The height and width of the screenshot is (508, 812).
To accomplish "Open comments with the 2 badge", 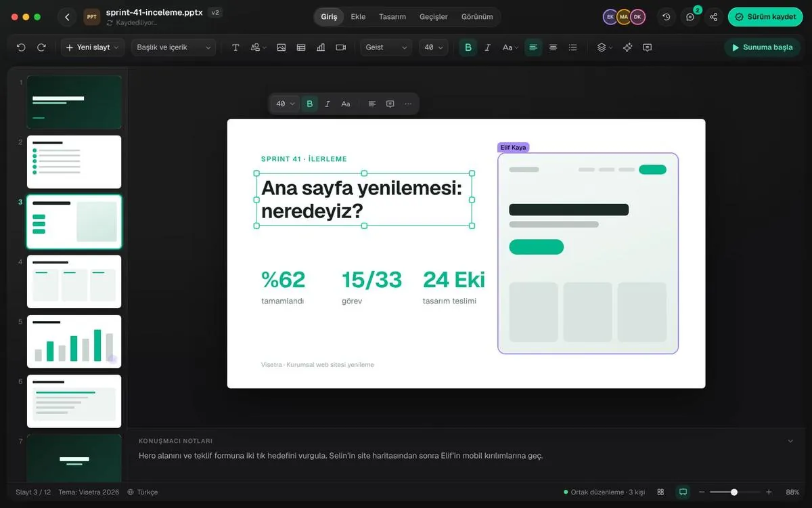I will pos(690,17).
